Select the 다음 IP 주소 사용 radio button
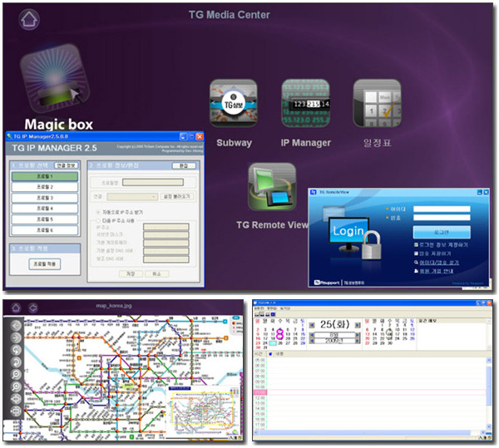The height and width of the screenshot is (448, 499). (98, 220)
